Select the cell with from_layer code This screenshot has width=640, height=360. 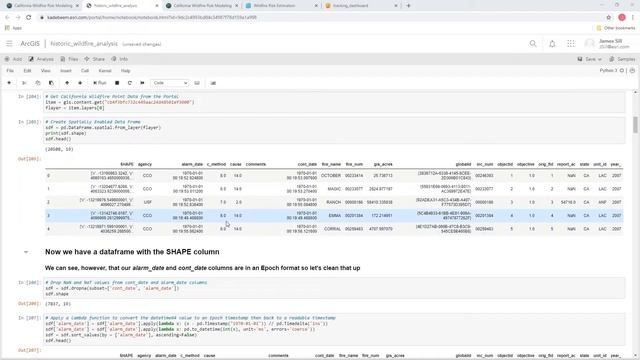pyautogui.click(x=334, y=131)
